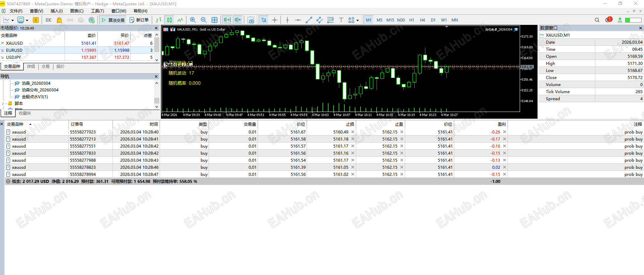Screen dimensions: 644x275
Task: Select the USDJPY row in Market Watch
Action: [77, 57]
